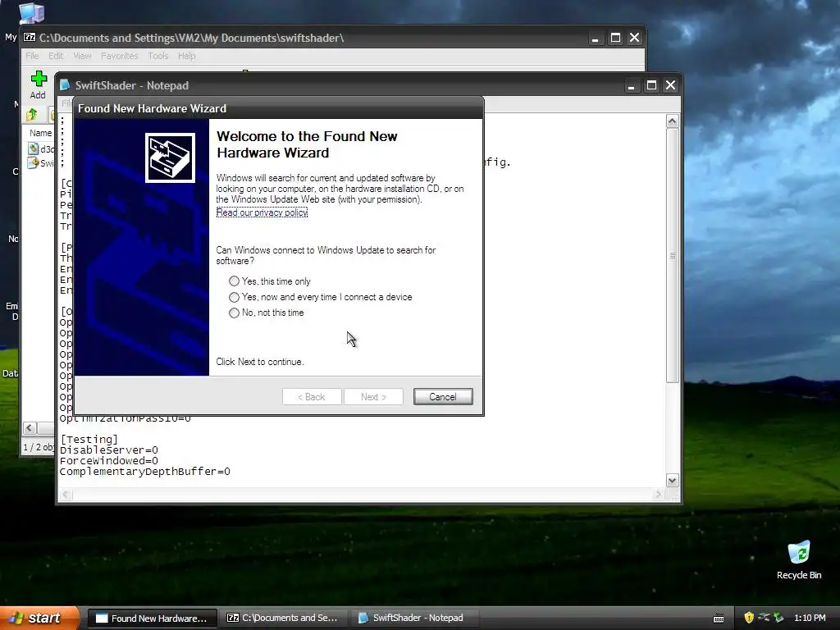Open Help menu in 7-Zip window
This screenshot has height=630, width=840.
tap(186, 56)
